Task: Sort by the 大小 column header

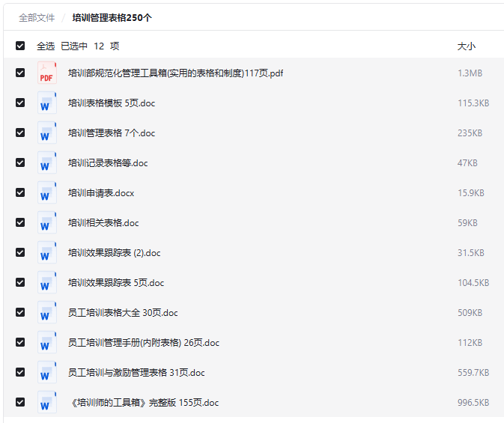Action: (x=467, y=46)
